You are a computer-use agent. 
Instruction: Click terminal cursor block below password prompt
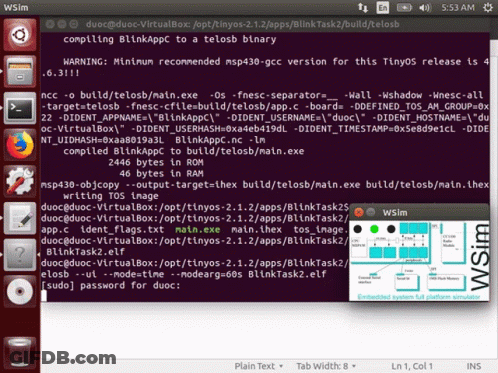[x=44, y=296]
